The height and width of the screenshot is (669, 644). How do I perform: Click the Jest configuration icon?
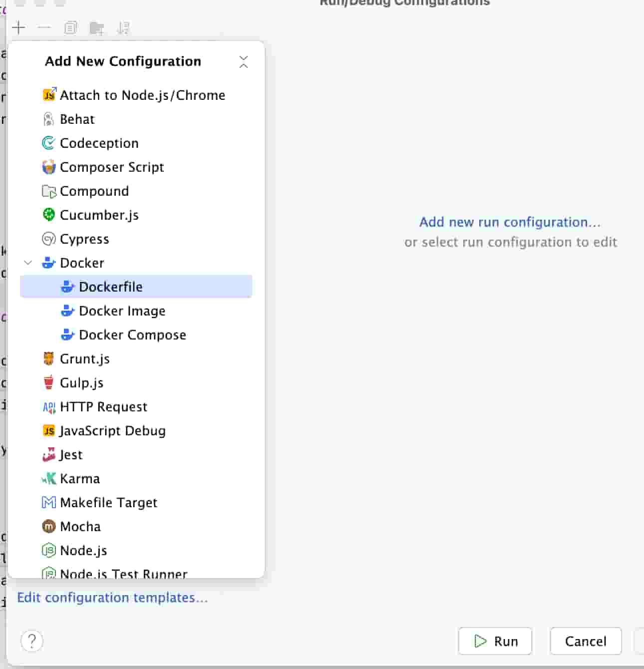[48, 454]
